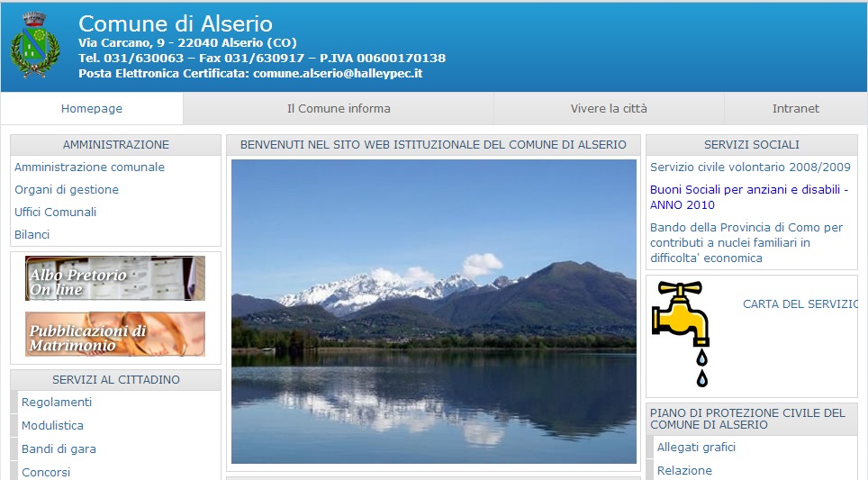Open Bando della Provincia di Como link

pyautogui.click(x=746, y=242)
